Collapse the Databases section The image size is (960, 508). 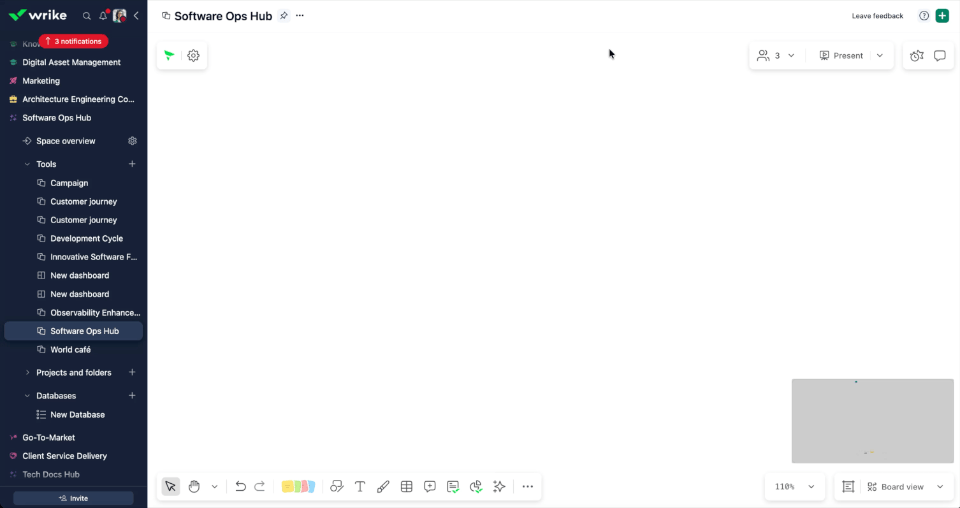point(27,395)
